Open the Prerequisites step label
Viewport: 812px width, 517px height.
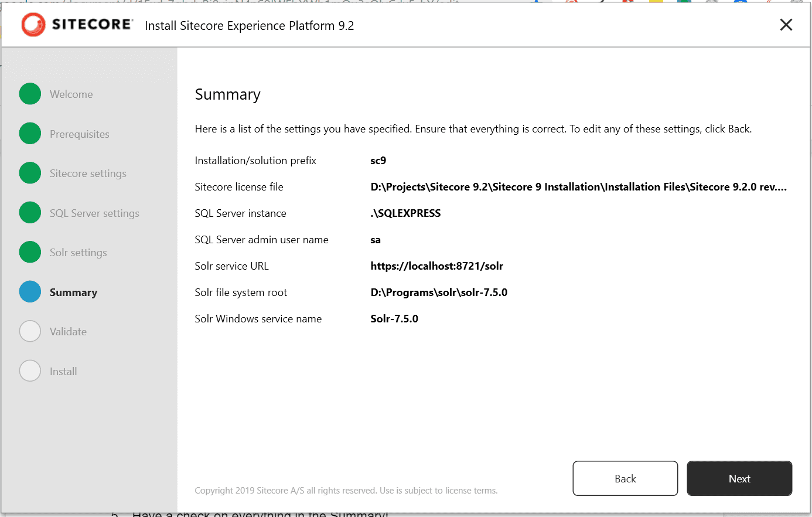[80, 134]
